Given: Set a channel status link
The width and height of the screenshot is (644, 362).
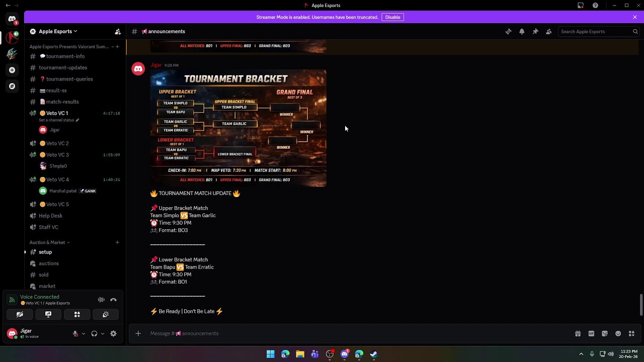Looking at the screenshot, I should pos(59,120).
